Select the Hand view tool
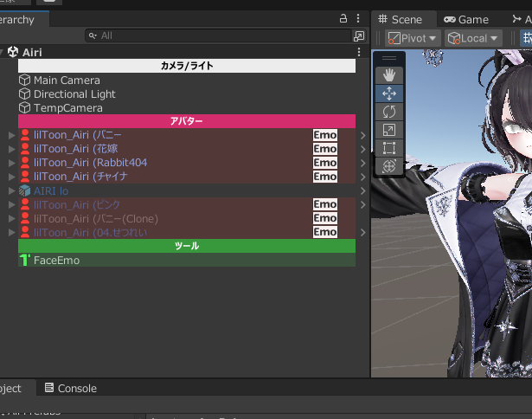Viewport: 532px width, 419px height. coord(389,75)
